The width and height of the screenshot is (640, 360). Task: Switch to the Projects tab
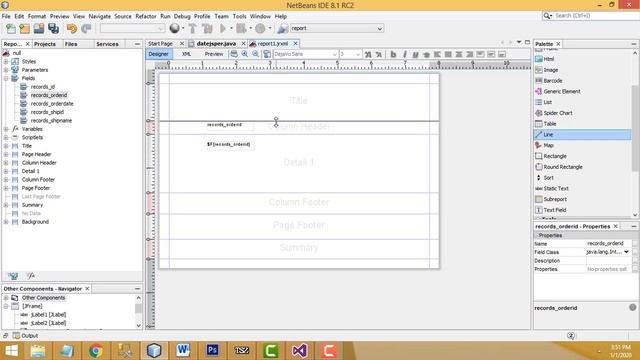point(45,44)
